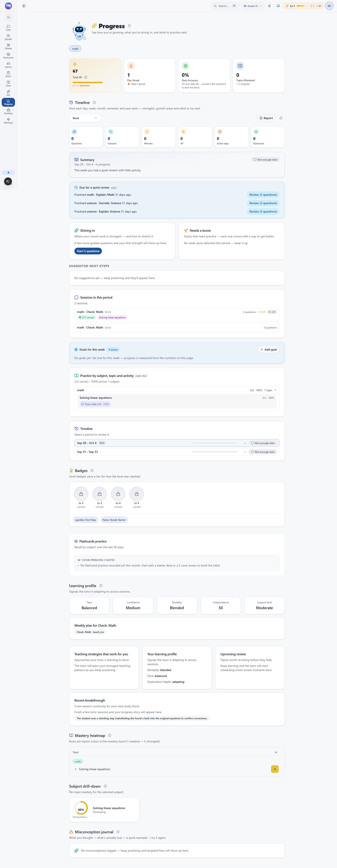Click the sidebar search magnifier icon
The width and height of the screenshot is (337, 868).
point(8,17)
